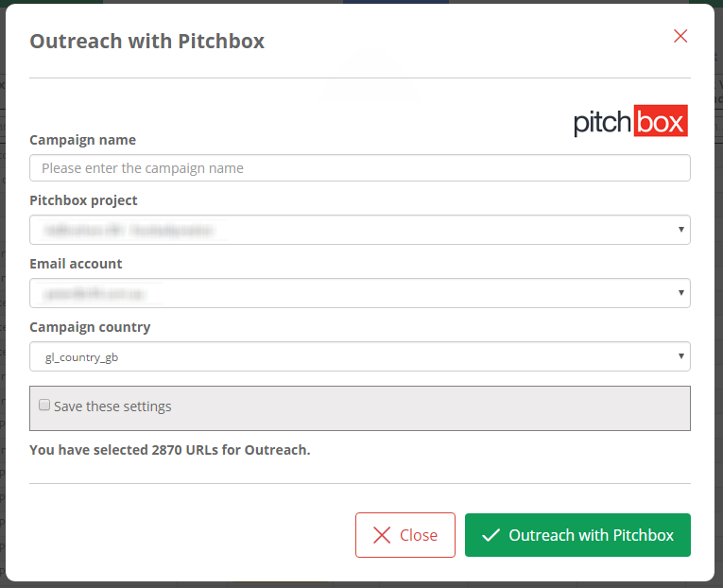Enable the Save these settings checkbox

click(44, 405)
